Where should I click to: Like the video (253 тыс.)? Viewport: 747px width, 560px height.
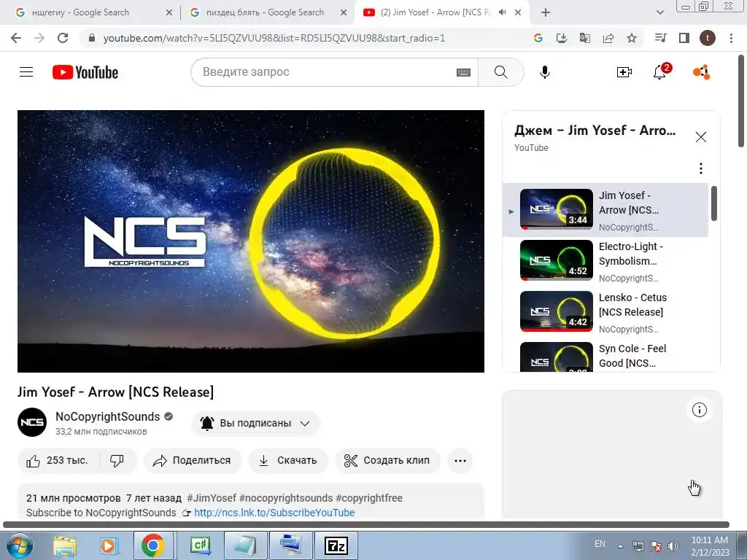[x=57, y=461]
